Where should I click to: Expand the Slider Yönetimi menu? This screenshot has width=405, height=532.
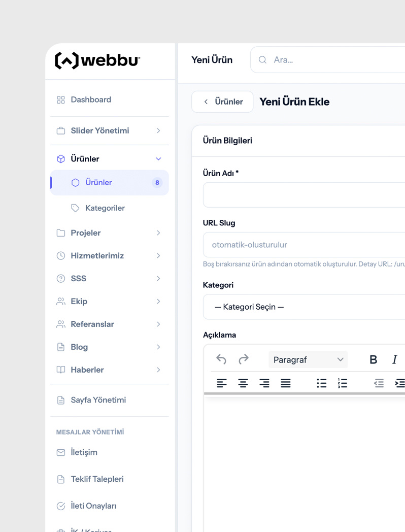pyautogui.click(x=109, y=130)
